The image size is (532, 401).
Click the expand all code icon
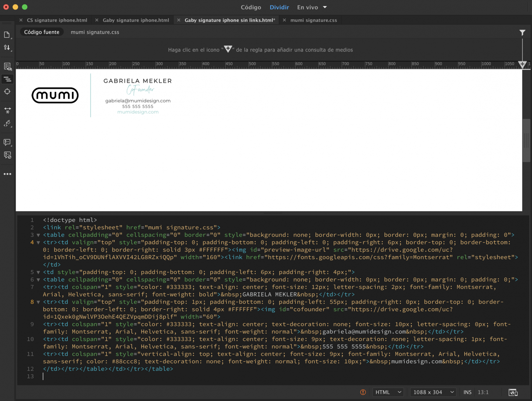click(7, 111)
